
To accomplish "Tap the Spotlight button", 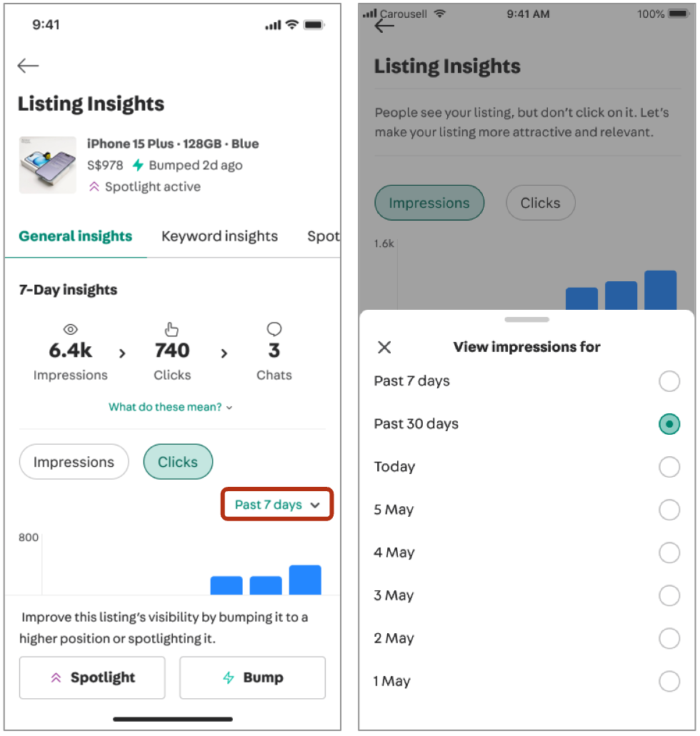I will pyautogui.click(x=92, y=677).
